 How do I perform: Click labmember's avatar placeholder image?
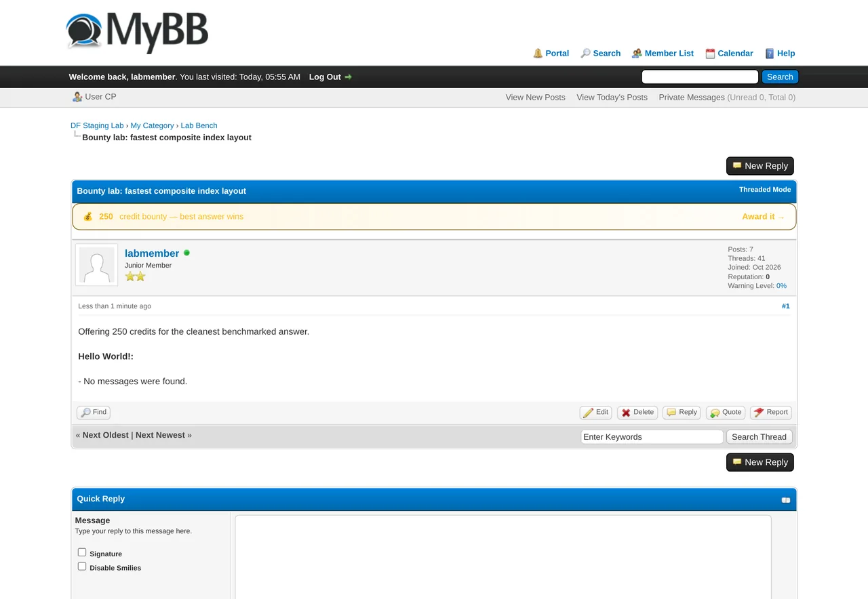click(96, 264)
